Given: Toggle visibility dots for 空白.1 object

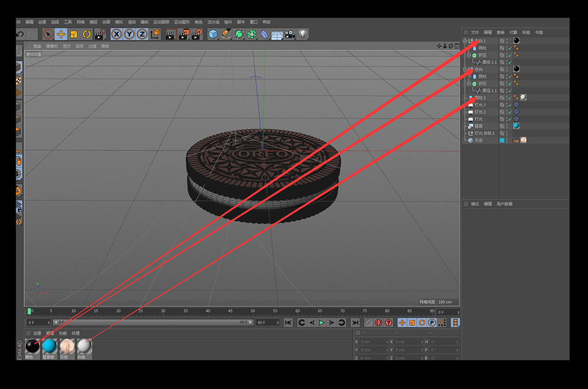Looking at the screenshot, I should click(507, 40).
